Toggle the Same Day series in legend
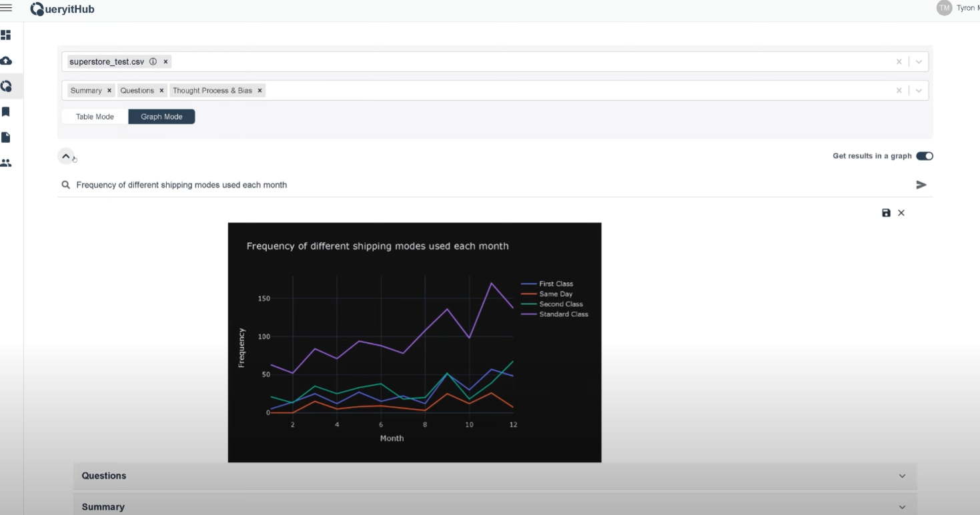 point(555,294)
